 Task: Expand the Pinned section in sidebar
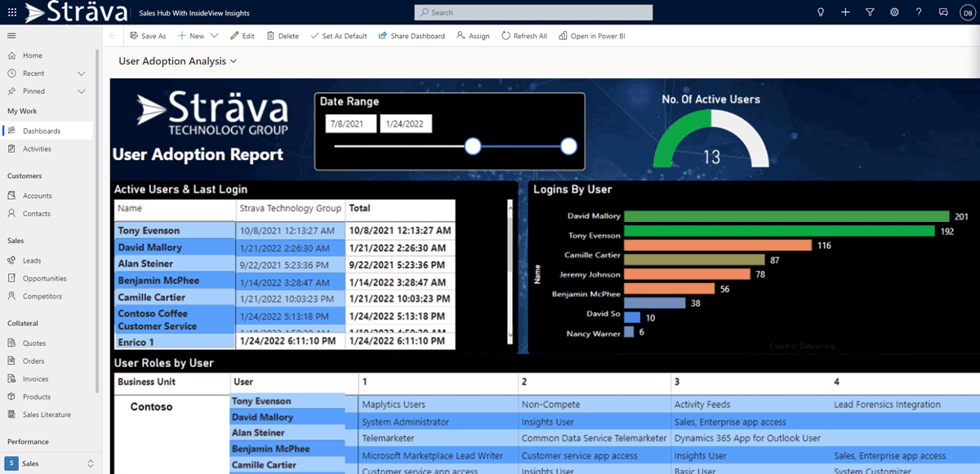[81, 91]
